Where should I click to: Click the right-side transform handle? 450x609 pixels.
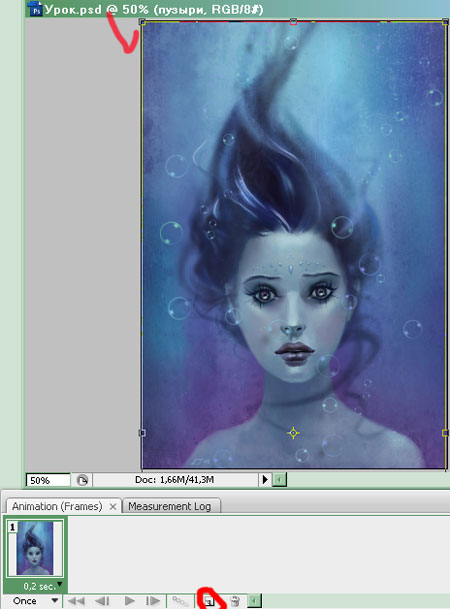(x=445, y=433)
